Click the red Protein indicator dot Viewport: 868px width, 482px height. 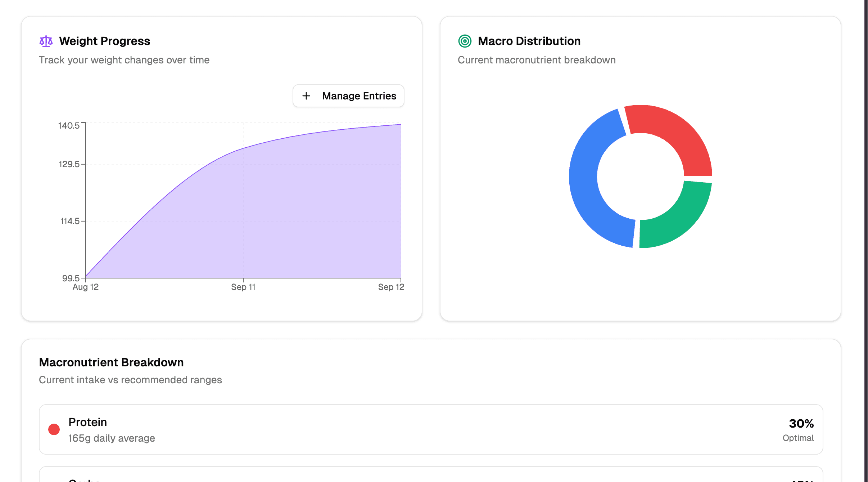(54, 429)
